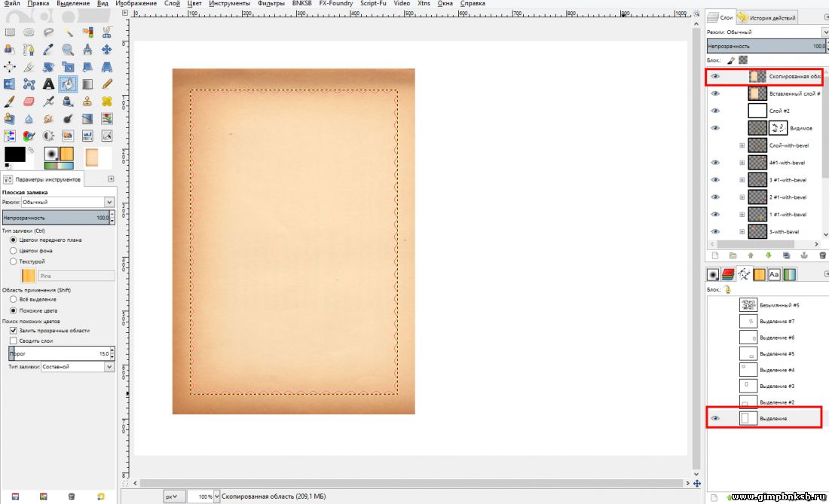Switch to 'История действий' tab
Image resolution: width=829 pixels, height=504 pixels.
[x=767, y=17]
